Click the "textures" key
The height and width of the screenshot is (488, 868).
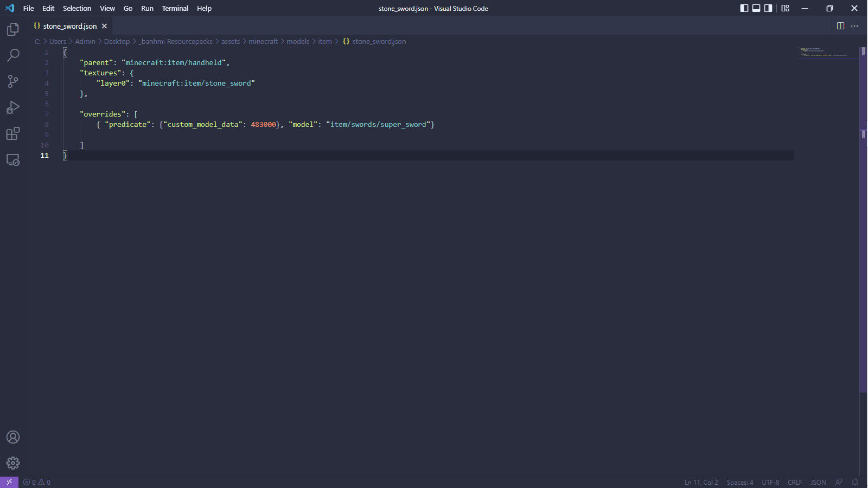pyautogui.click(x=100, y=73)
